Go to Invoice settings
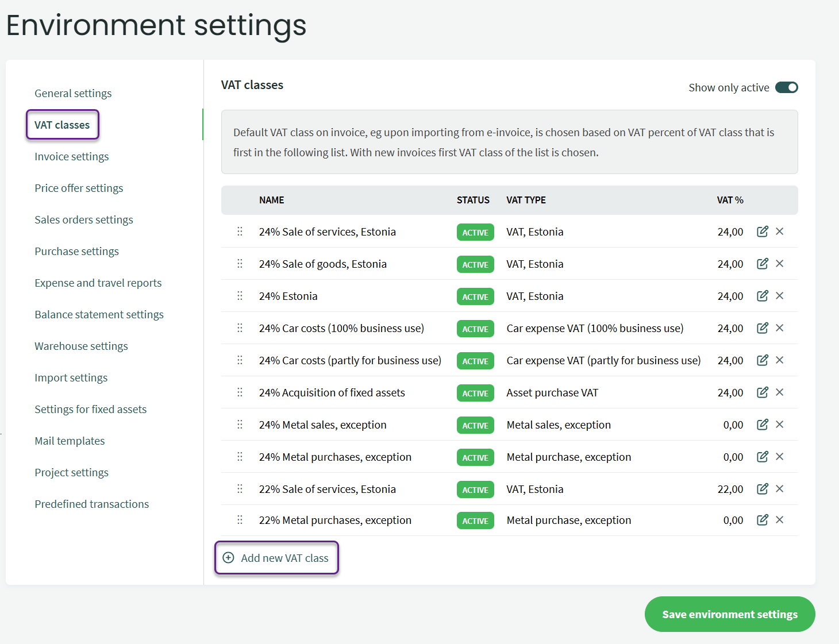Image resolution: width=839 pixels, height=644 pixels. tap(71, 156)
